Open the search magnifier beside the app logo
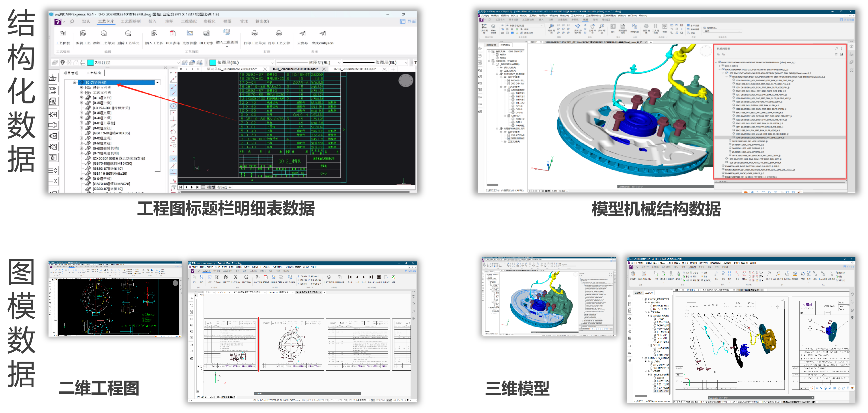868x413 pixels. 72,22
